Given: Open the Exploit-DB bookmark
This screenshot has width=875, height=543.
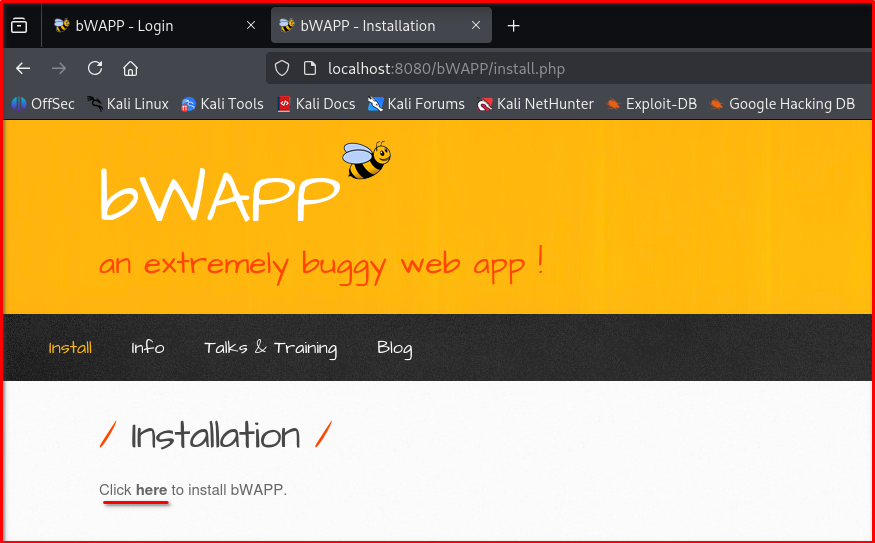Looking at the screenshot, I should 651,104.
